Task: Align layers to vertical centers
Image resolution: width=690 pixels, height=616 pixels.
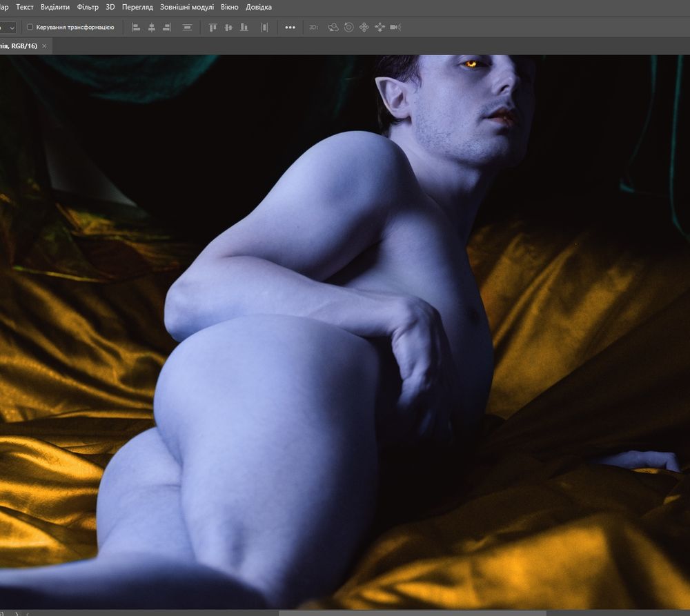Action: [x=228, y=28]
